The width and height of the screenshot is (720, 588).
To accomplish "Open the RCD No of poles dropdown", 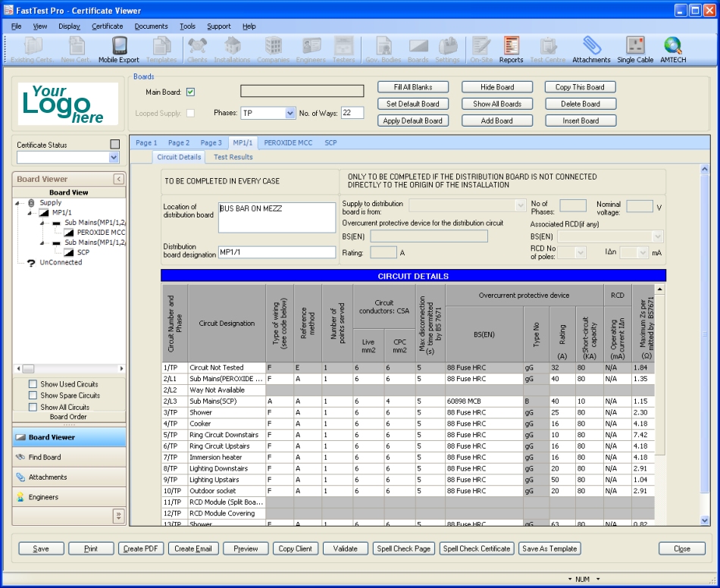I will coord(581,252).
